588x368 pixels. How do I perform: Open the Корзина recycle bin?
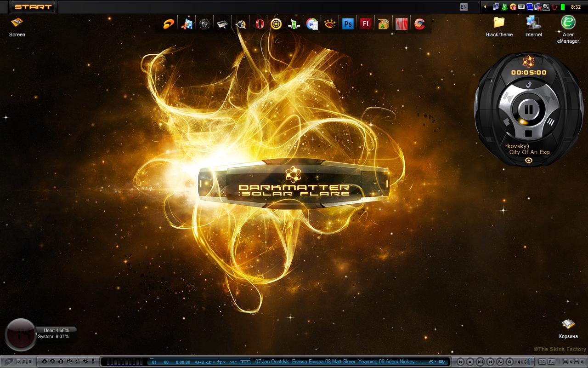(x=568, y=328)
